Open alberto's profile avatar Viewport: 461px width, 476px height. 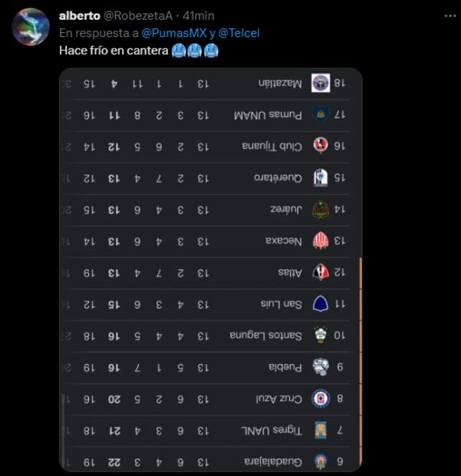31,28
